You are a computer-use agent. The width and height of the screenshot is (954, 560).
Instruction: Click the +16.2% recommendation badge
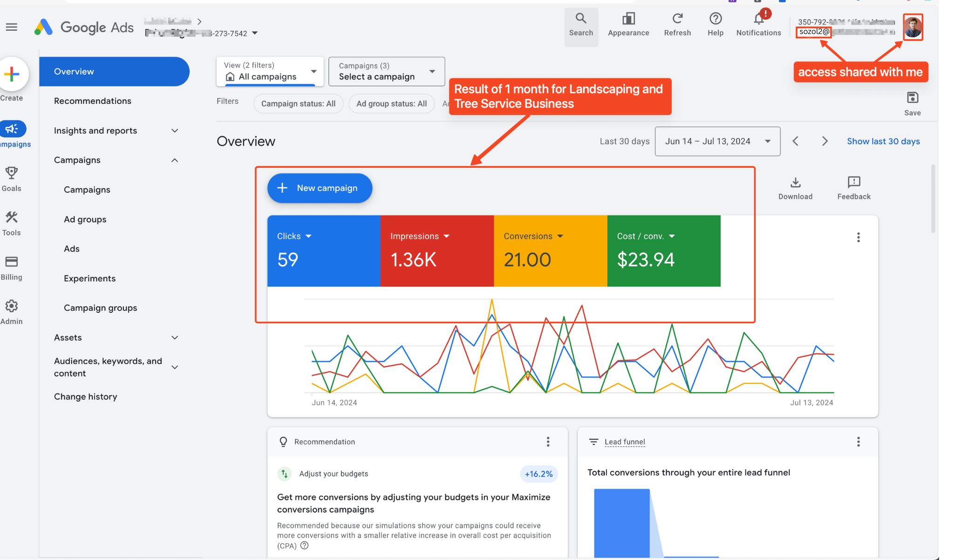pyautogui.click(x=539, y=474)
